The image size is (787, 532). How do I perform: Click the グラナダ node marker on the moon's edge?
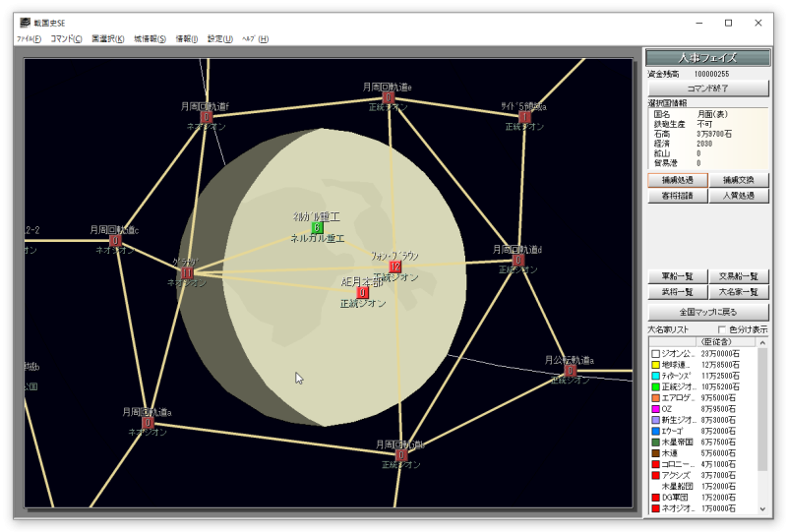point(187,273)
